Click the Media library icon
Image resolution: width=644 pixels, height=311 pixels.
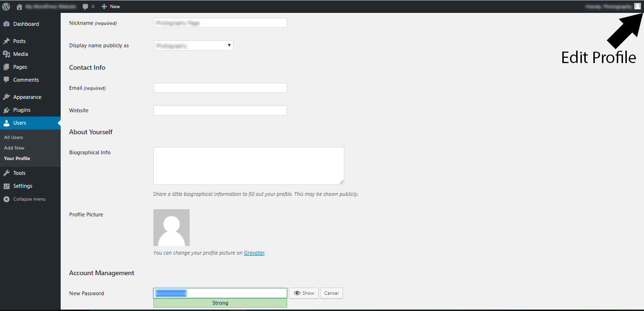[7, 54]
